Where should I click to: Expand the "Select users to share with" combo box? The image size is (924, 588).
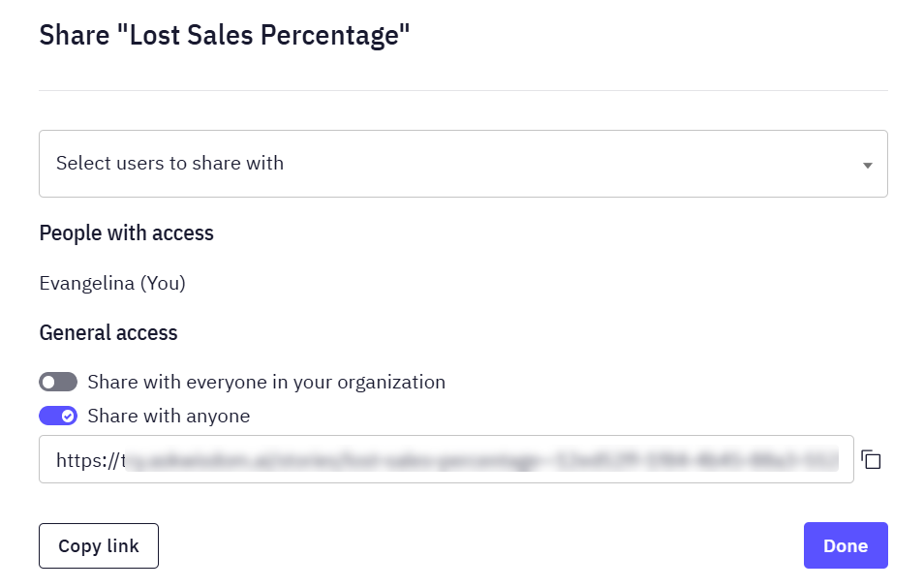(x=463, y=164)
